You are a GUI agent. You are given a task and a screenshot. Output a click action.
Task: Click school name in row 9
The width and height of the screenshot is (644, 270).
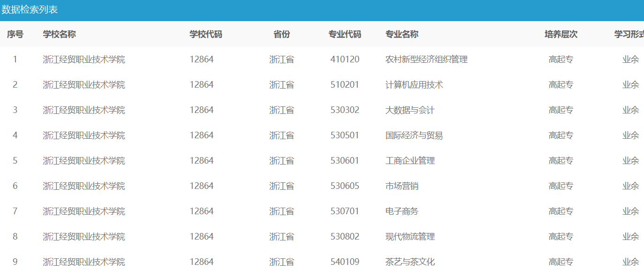pyautogui.click(x=84, y=262)
